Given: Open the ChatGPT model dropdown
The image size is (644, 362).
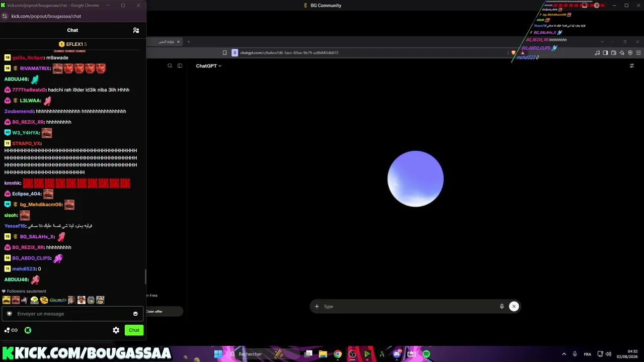Looking at the screenshot, I should point(209,66).
